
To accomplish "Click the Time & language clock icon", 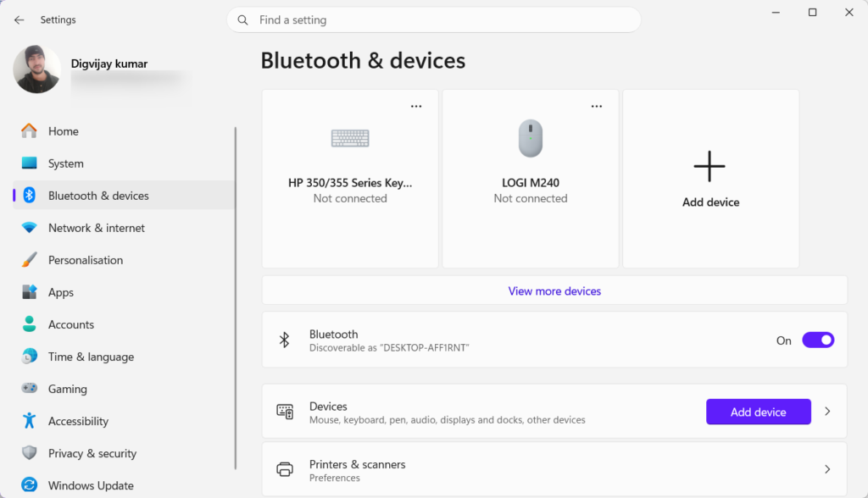I will pos(31,357).
